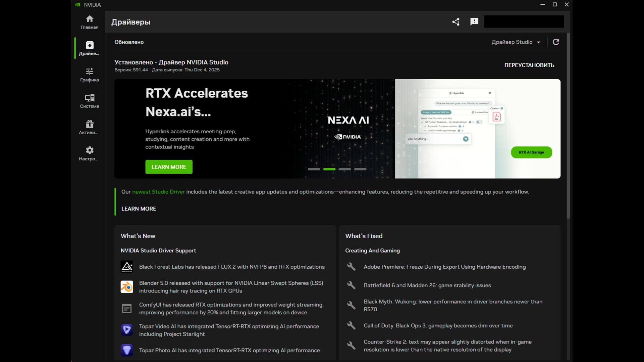This screenshot has width=644, height=362.
Task: Click the Hyperlink accelerates meeting prep description
Action: [x=197, y=139]
